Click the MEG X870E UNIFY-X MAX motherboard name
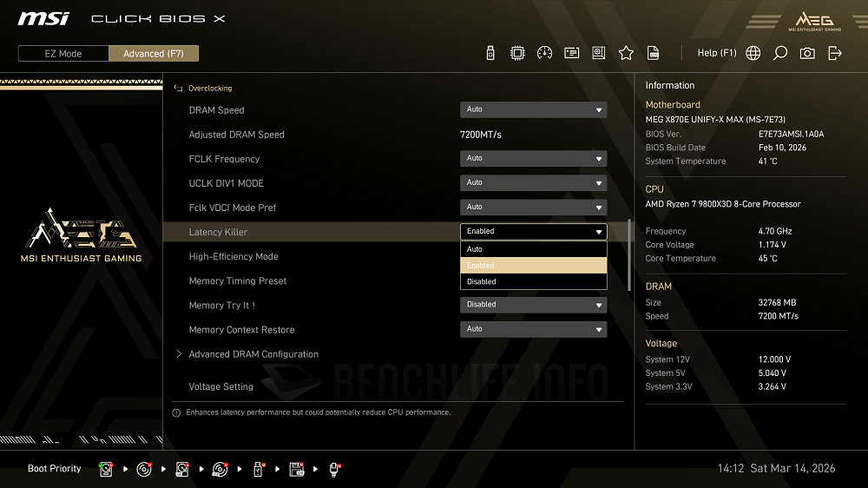868x488 pixels. pos(715,119)
